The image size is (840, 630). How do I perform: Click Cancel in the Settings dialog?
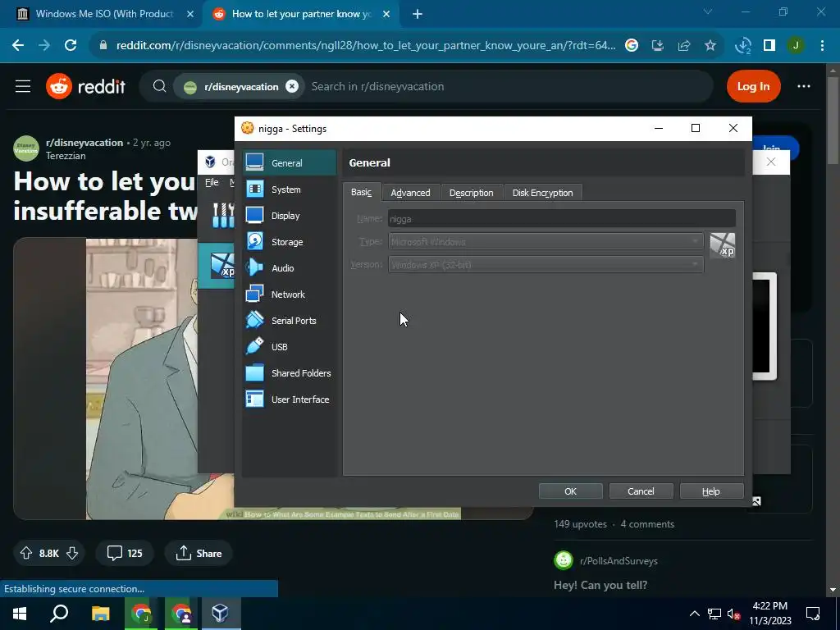641,491
